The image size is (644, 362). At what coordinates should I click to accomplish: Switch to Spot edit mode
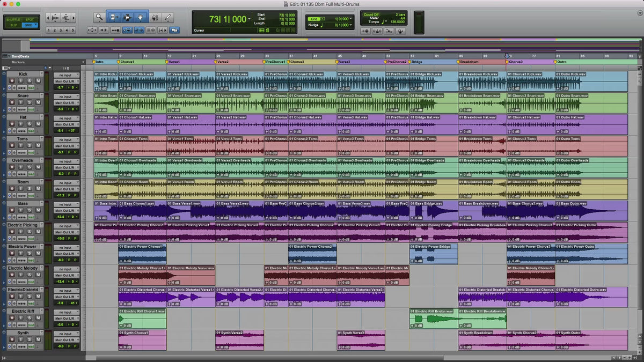click(x=29, y=19)
